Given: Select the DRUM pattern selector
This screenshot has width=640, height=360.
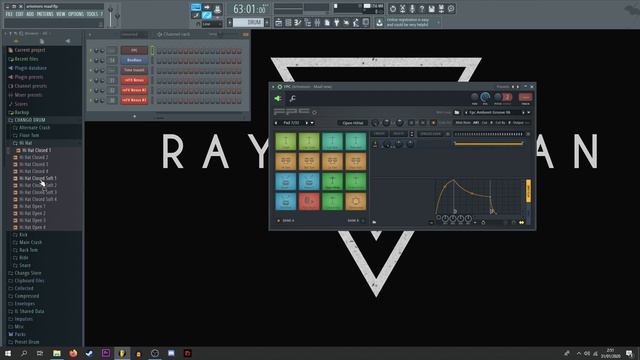Looking at the screenshot, I should pos(249,22).
